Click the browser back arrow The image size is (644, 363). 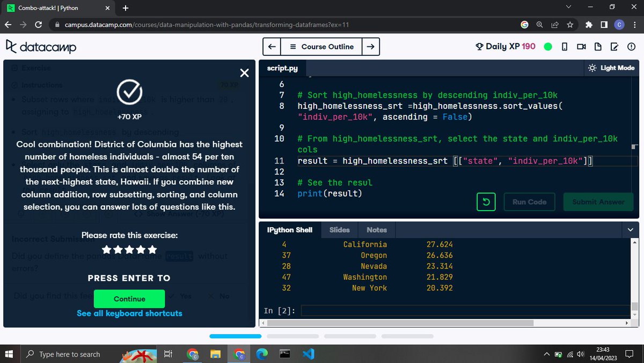[9, 25]
